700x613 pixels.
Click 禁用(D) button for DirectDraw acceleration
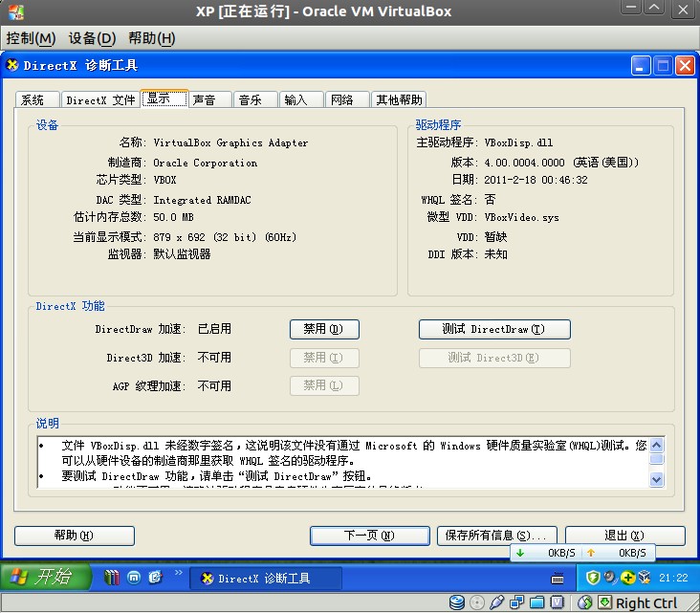pyautogui.click(x=324, y=330)
